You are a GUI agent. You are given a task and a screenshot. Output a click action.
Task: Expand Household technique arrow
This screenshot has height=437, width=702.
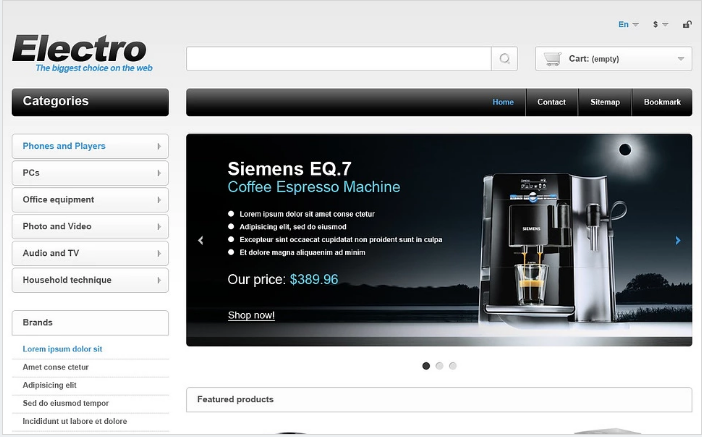click(x=159, y=280)
